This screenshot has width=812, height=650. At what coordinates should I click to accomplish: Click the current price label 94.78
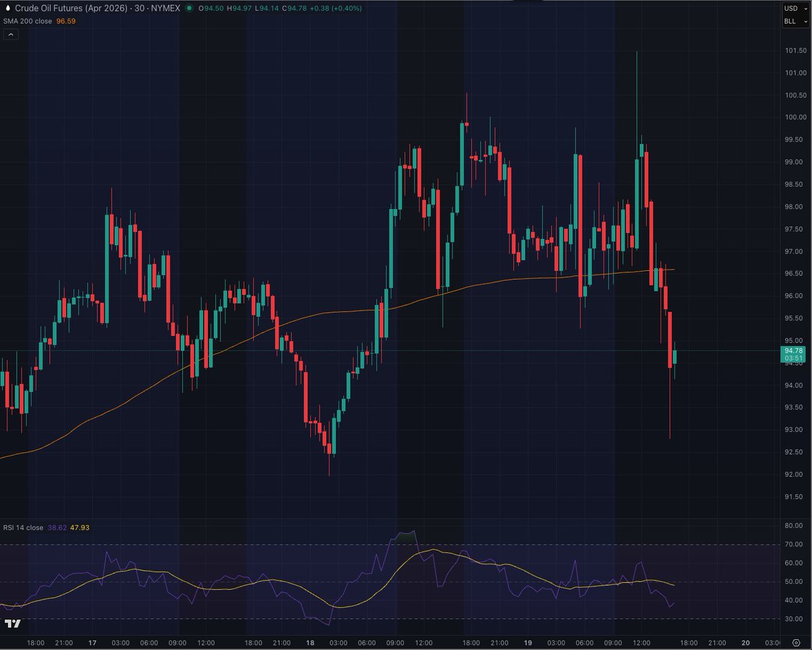coord(793,351)
